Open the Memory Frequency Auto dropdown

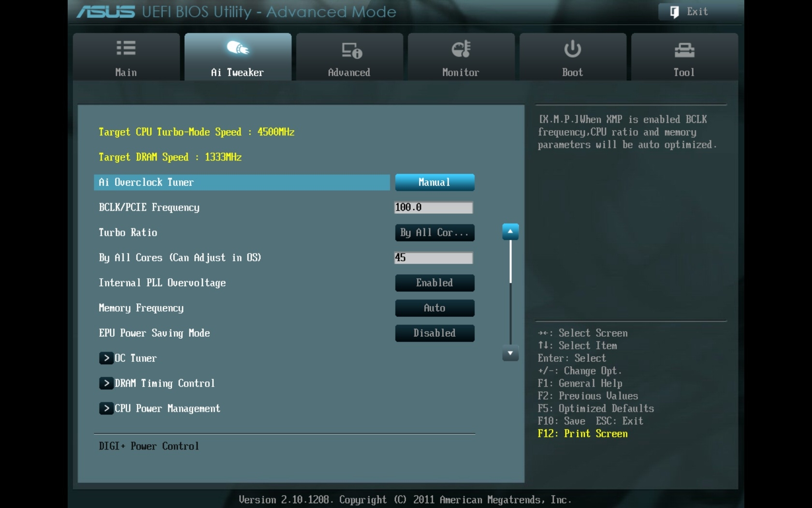(x=435, y=308)
